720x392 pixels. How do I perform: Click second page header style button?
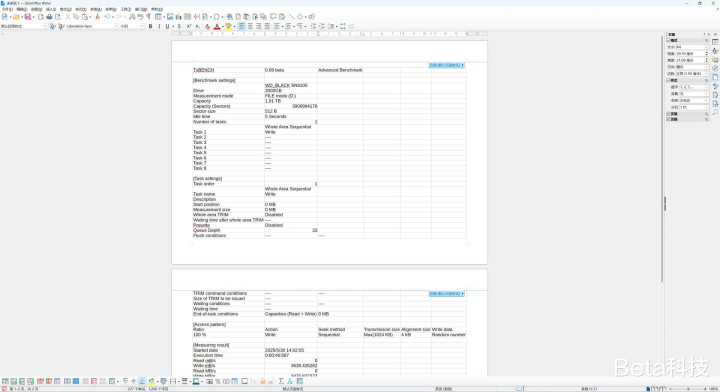click(447, 293)
